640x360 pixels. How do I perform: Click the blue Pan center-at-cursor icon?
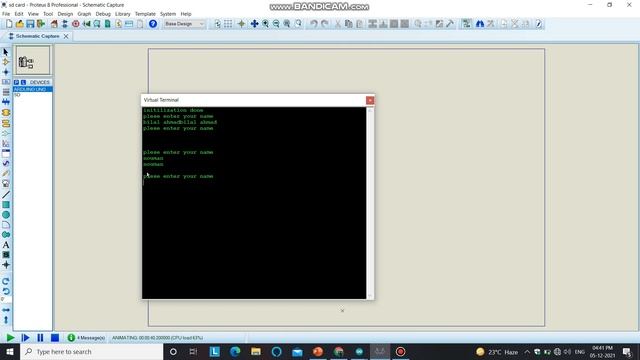coord(254,24)
